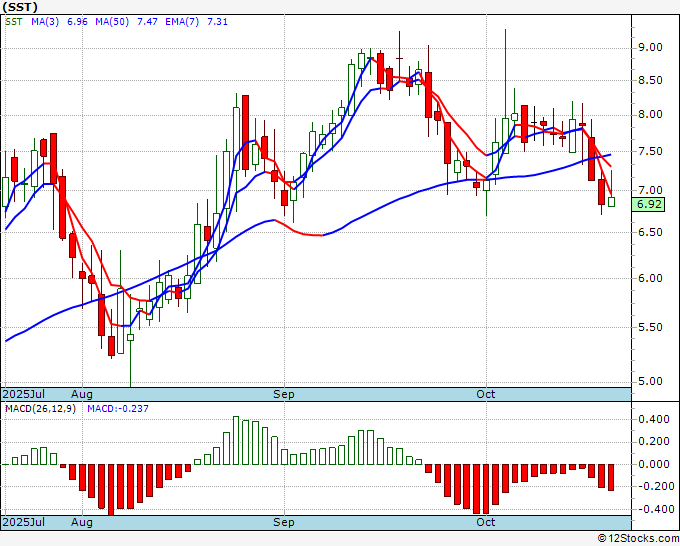Select the SST legend label

tap(14, 22)
